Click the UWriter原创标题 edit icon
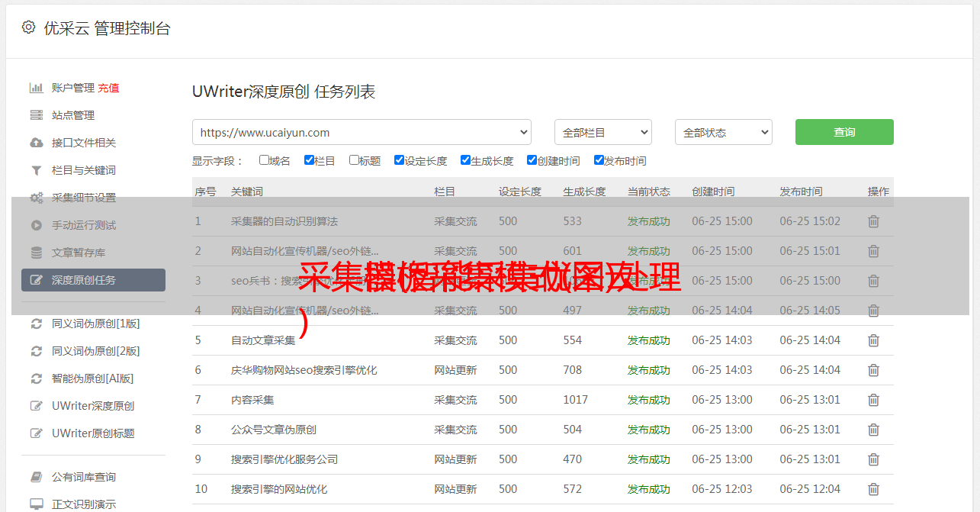Screen dimensions: 980x512 (36, 433)
